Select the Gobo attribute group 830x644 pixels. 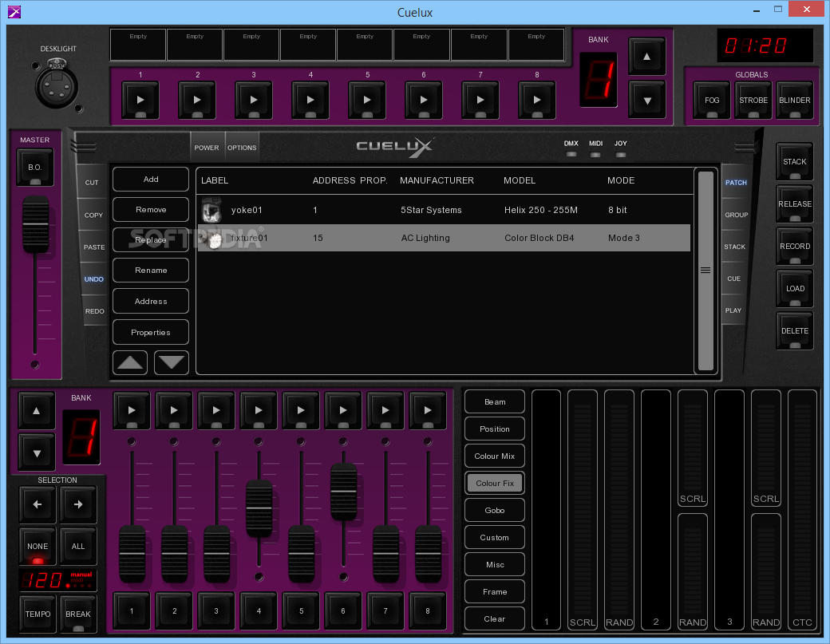pyautogui.click(x=495, y=510)
